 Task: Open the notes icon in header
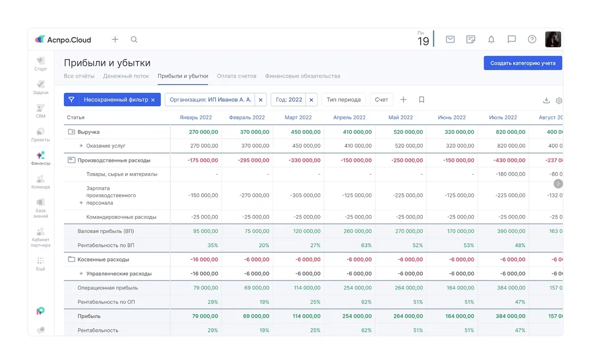pos(471,39)
